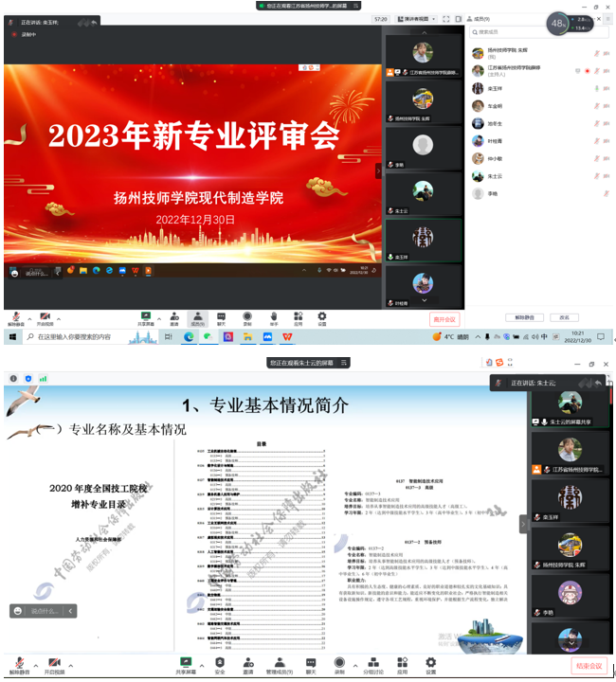The width and height of the screenshot is (616, 682).
Task: Click the grey-avatar thumbnail in upper video strip
Action: pos(424,148)
